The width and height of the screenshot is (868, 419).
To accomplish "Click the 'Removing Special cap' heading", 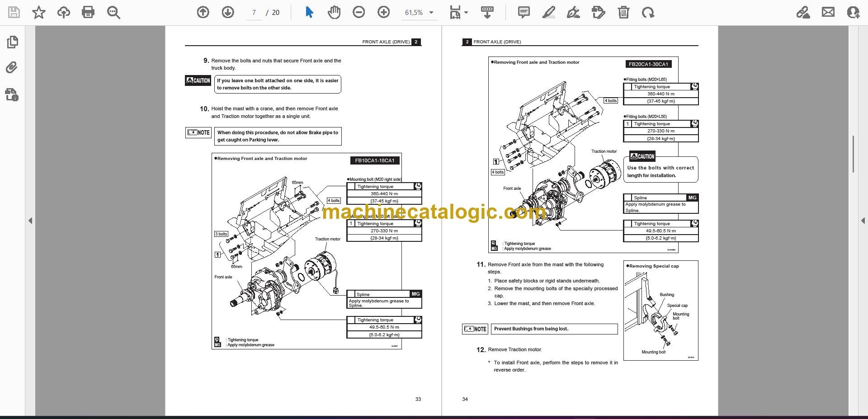I will point(654,266).
